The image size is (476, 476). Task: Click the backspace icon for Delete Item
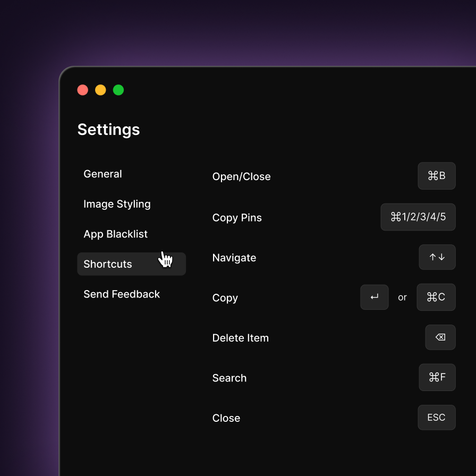440,337
